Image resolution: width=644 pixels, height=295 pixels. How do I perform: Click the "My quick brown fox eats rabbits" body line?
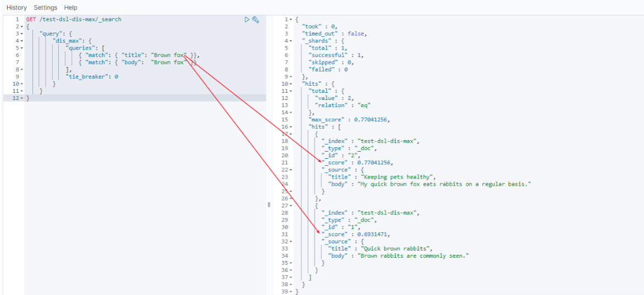tap(429, 184)
